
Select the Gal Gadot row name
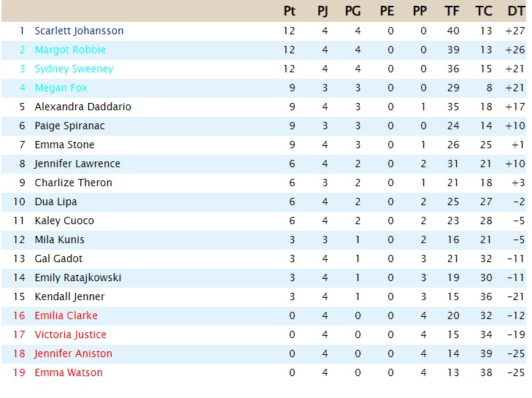click(58, 259)
